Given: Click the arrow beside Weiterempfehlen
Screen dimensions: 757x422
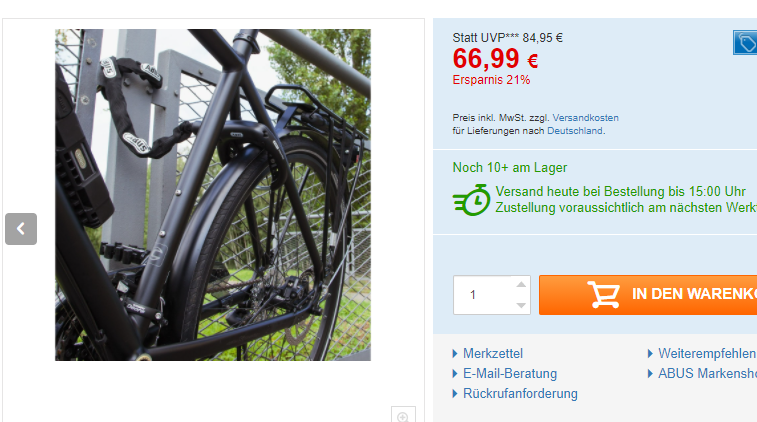Looking at the screenshot, I should point(650,353).
